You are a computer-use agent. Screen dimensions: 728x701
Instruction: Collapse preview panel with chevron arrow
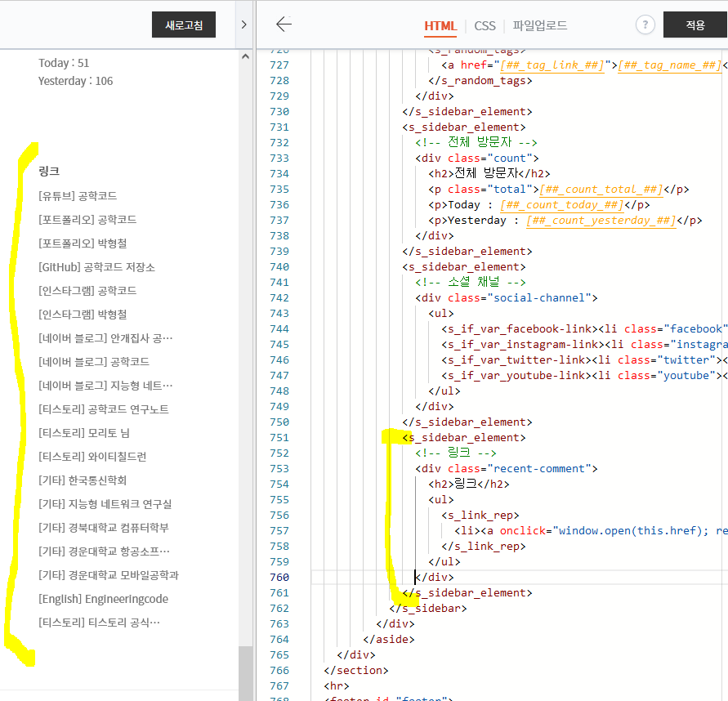tap(243, 25)
